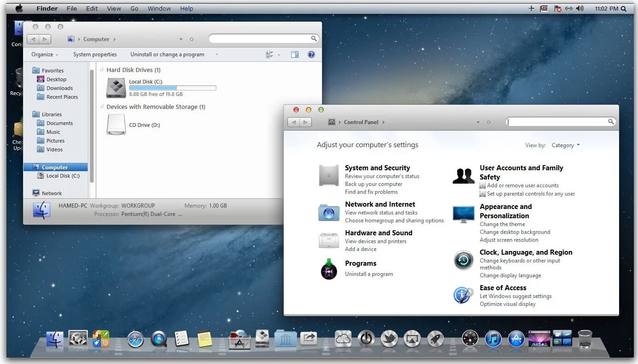
Task: Open iCloud icon in the dock
Action: click(x=343, y=339)
